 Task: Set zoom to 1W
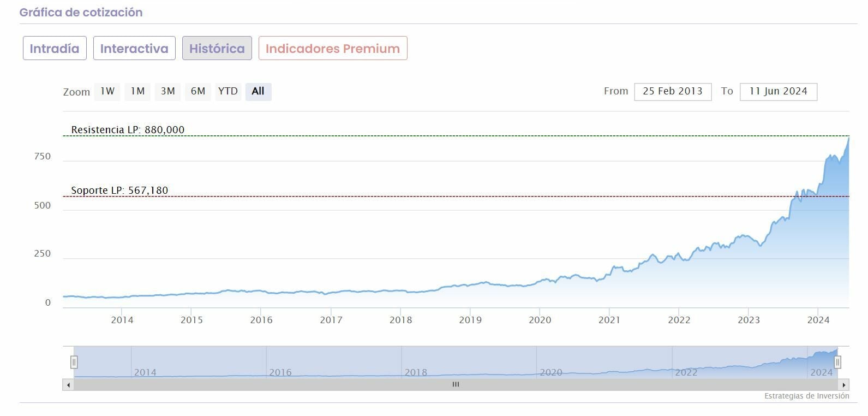click(x=107, y=91)
